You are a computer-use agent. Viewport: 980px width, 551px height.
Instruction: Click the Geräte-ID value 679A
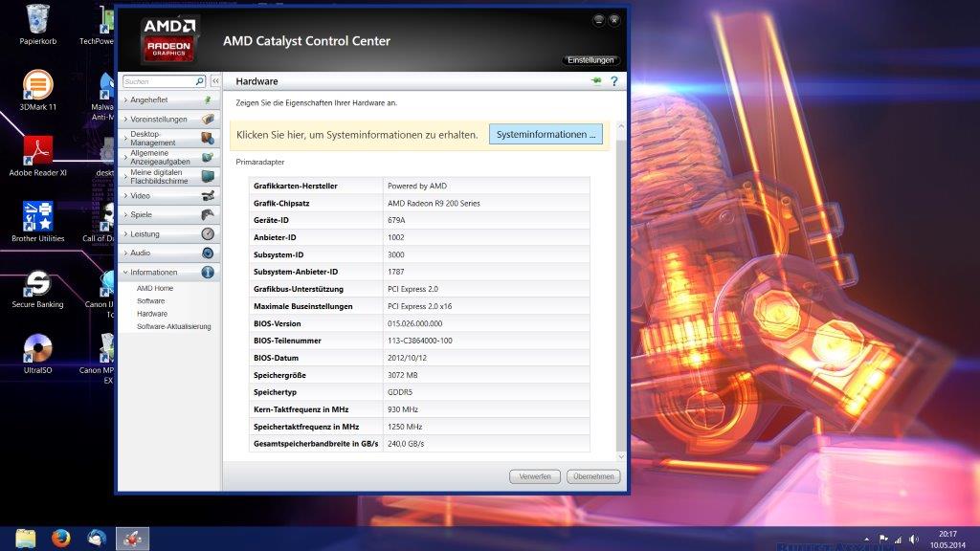point(396,221)
